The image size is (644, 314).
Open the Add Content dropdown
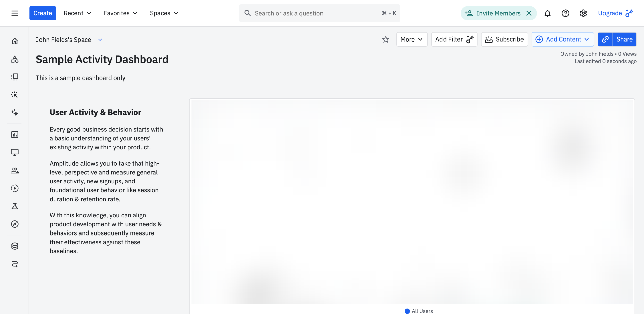pyautogui.click(x=562, y=39)
